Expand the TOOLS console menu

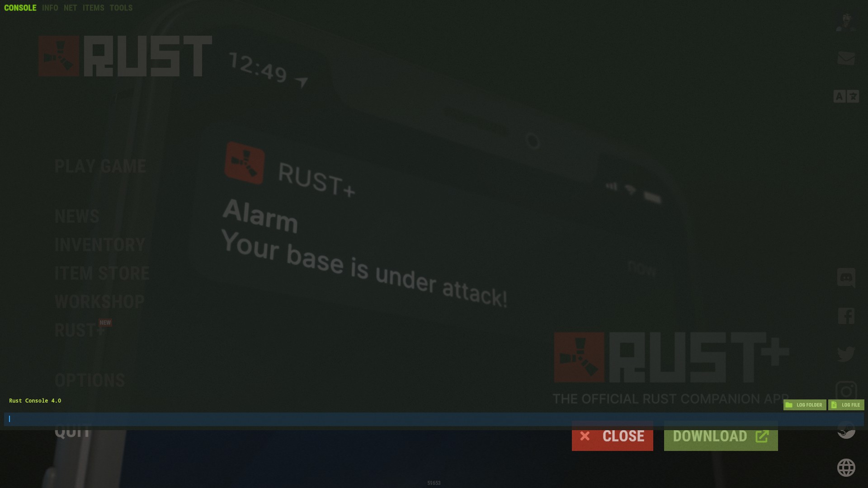[x=120, y=7]
